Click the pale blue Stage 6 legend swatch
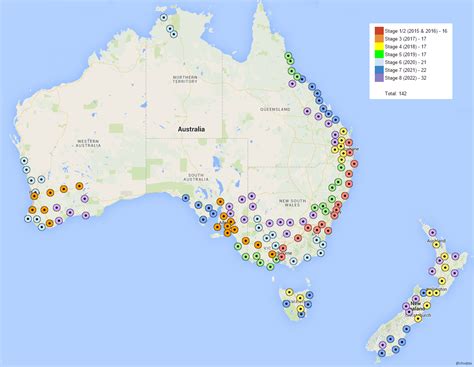This screenshot has height=367, width=474. (379, 62)
